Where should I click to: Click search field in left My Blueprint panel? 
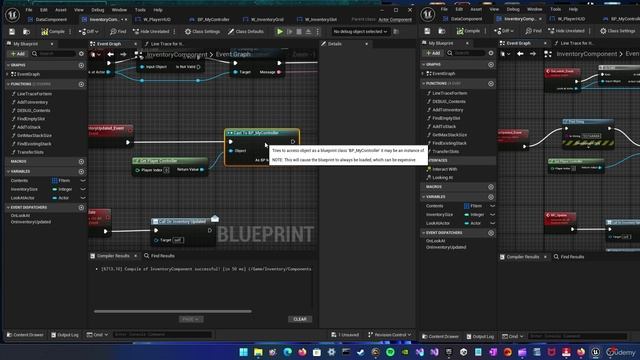[x=55, y=53]
